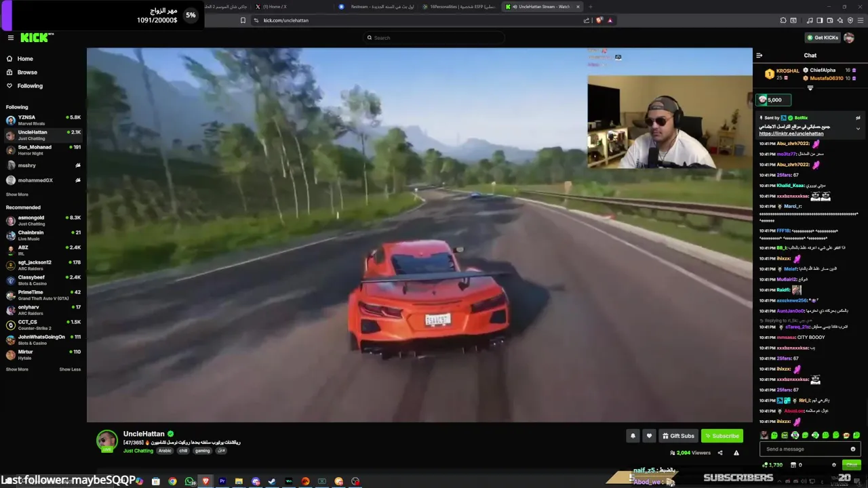This screenshot has width=868, height=488.
Task: Open asmongold recommended channel
Action: (42, 220)
